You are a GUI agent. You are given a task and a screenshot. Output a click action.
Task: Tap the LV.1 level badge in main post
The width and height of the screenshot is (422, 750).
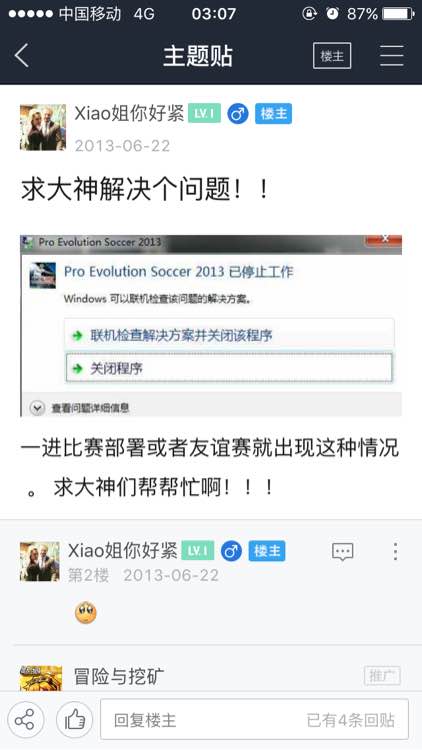tap(204, 114)
